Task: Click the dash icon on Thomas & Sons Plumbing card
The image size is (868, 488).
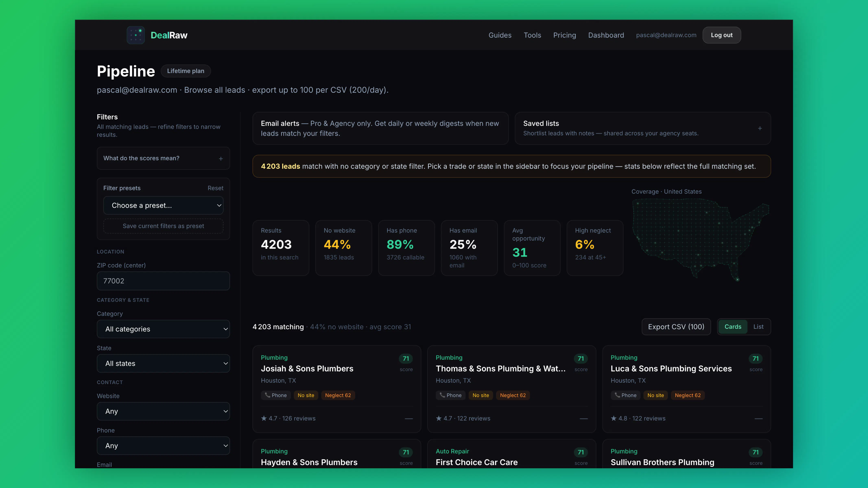Action: (x=584, y=419)
